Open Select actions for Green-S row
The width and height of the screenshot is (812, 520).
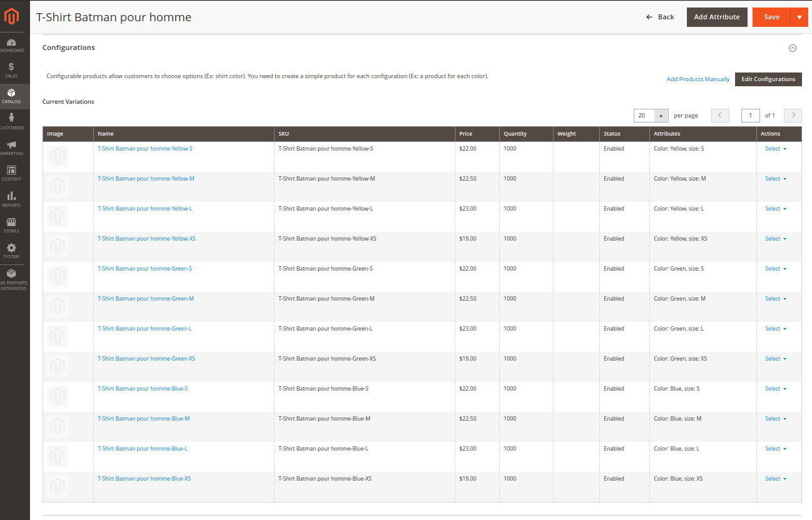[x=776, y=269]
